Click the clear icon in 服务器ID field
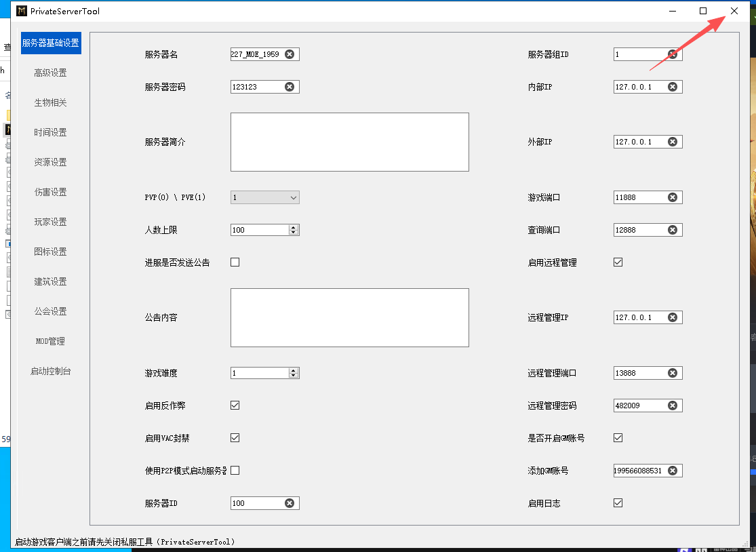Viewport: 756px width, 552px height. coord(290,503)
